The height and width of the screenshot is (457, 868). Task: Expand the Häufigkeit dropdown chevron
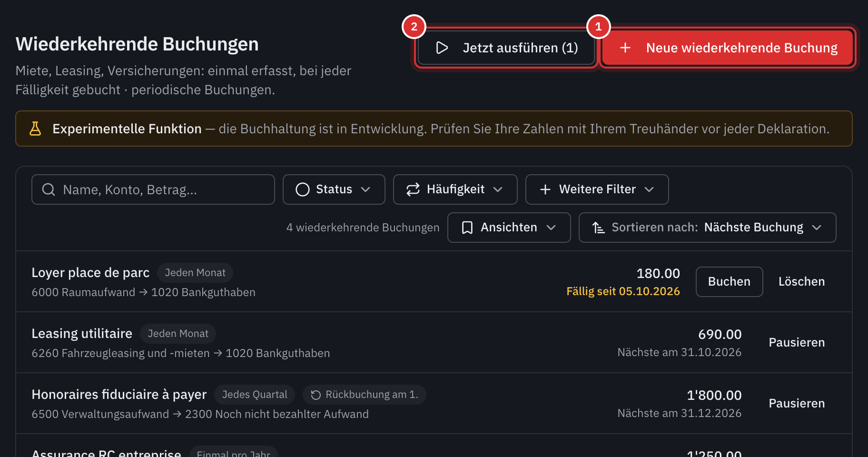[498, 189]
